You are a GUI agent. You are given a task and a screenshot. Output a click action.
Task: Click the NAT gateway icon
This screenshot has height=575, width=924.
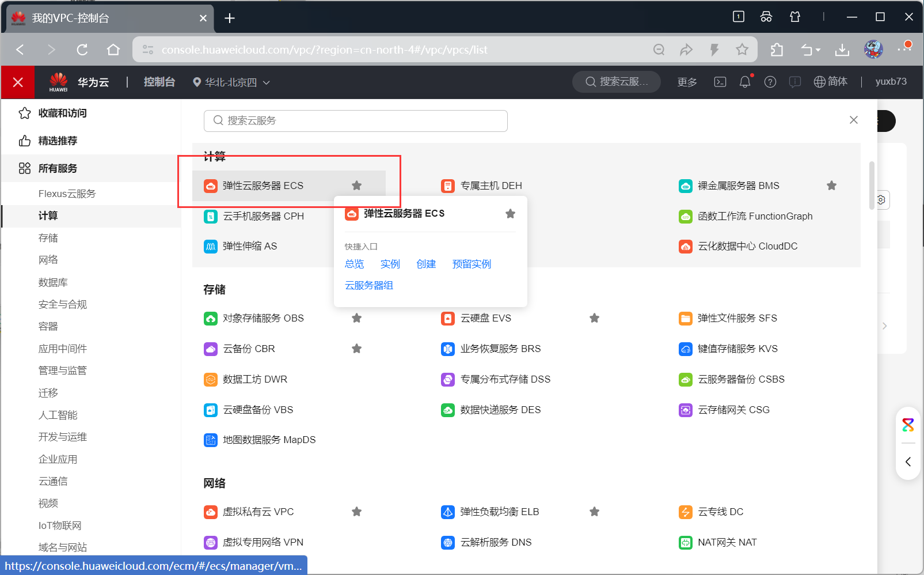(686, 542)
